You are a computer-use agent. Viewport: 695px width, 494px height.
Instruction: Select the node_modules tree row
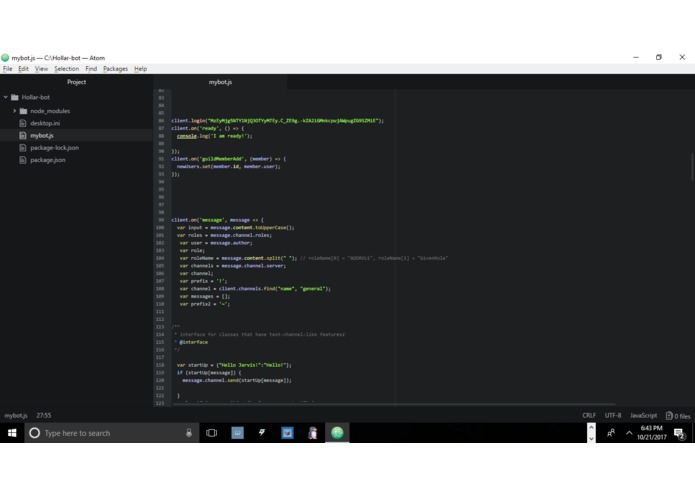point(76,111)
